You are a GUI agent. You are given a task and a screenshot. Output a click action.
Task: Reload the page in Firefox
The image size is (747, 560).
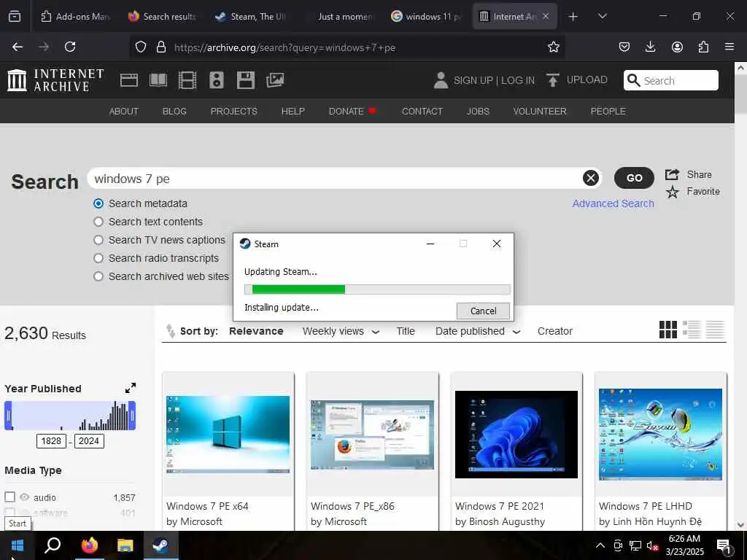pos(70,47)
